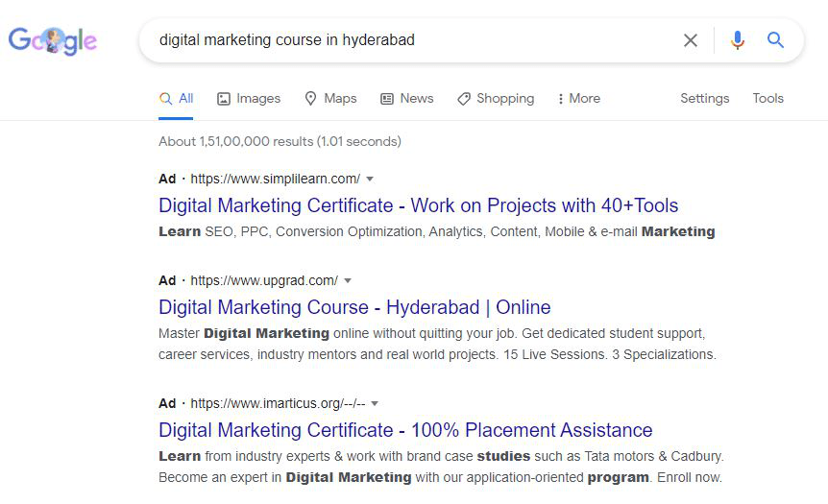Expand the More search options menu
The width and height of the screenshot is (828, 504).
coord(579,99)
